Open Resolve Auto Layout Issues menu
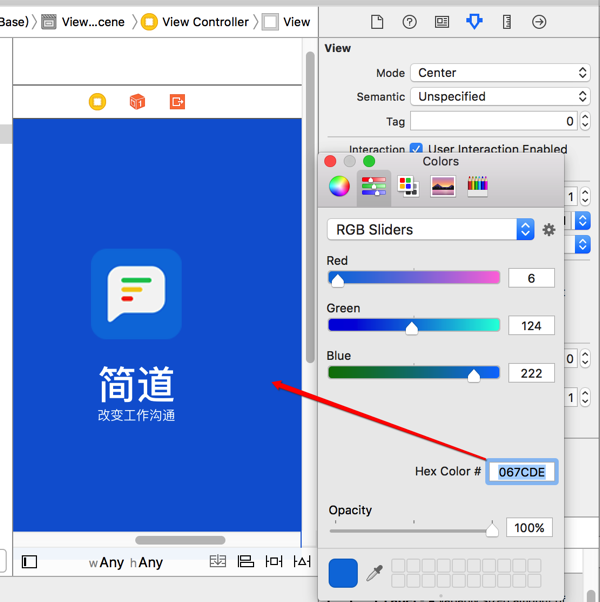 [x=302, y=561]
